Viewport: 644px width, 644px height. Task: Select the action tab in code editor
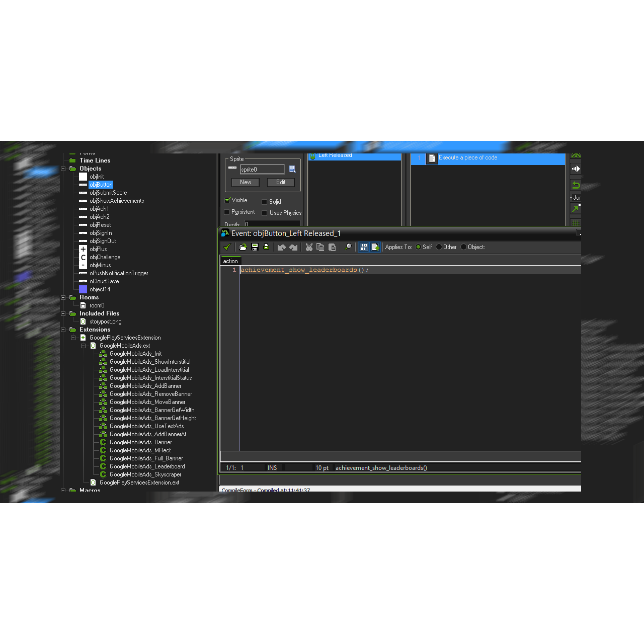tap(230, 261)
